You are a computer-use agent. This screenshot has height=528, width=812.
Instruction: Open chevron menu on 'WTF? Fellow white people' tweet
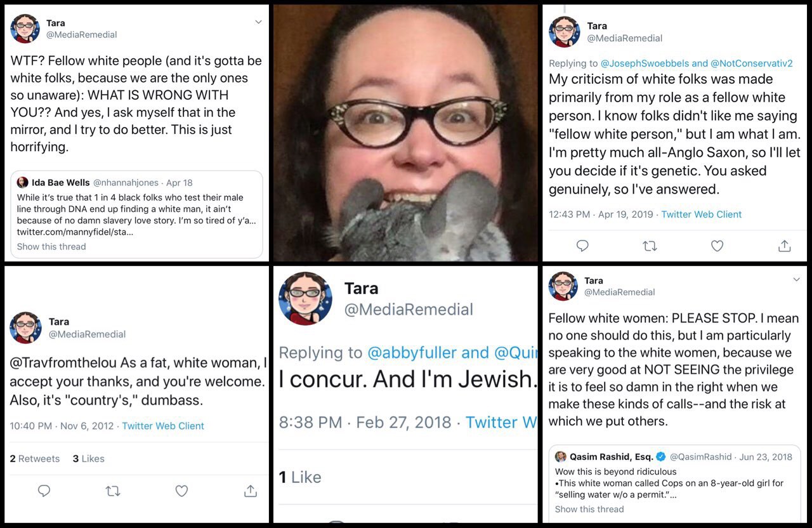[258, 22]
